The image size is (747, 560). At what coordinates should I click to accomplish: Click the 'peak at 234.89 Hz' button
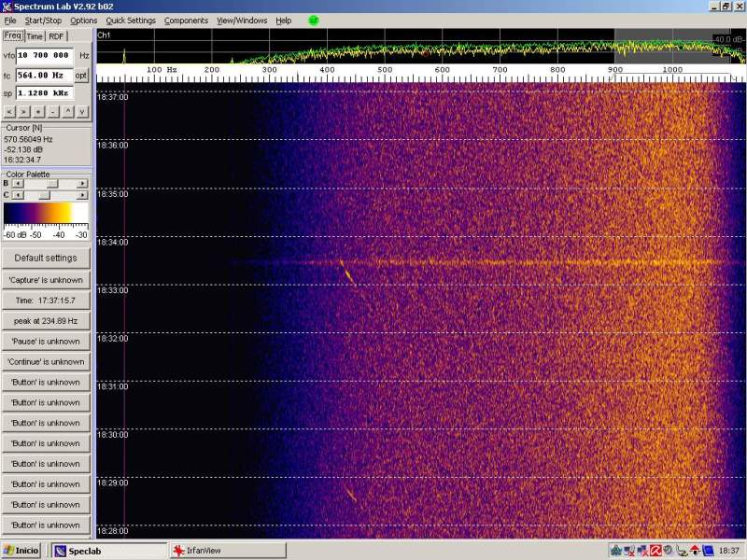point(47,321)
